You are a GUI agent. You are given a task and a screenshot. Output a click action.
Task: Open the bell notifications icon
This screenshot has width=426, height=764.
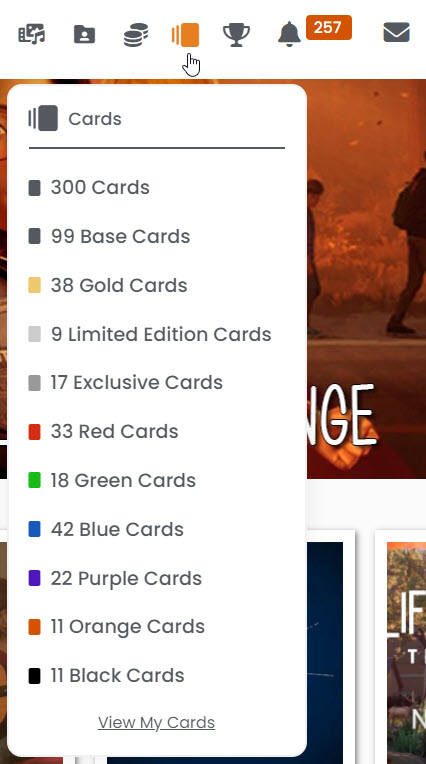coord(290,35)
